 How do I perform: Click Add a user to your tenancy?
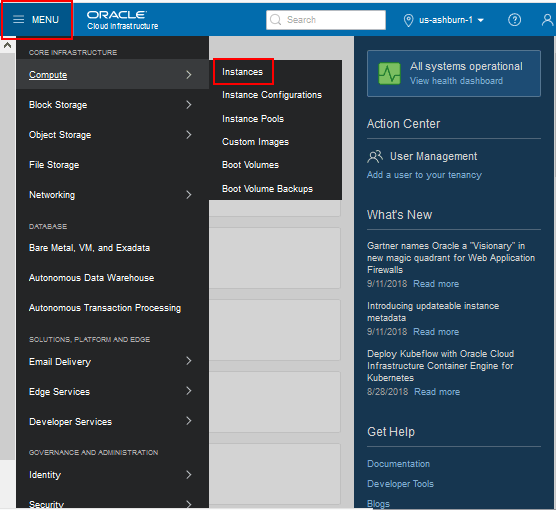424,175
